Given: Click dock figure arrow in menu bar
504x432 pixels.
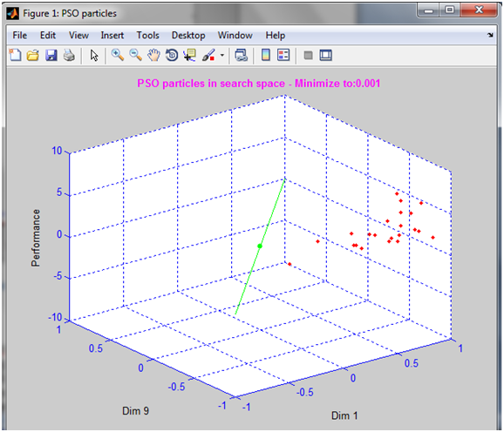Looking at the screenshot, I should pyautogui.click(x=490, y=36).
